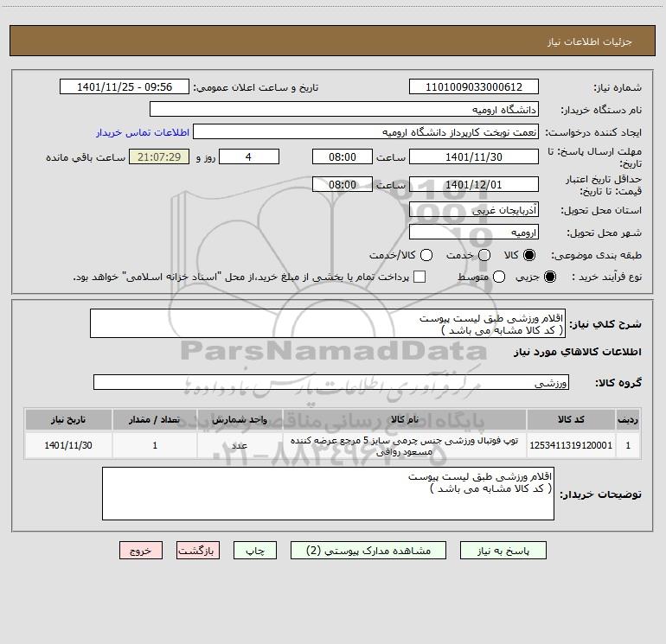Click the تاریخ نیاز column header
Viewport: 666px width, 644px height.
pos(68,419)
